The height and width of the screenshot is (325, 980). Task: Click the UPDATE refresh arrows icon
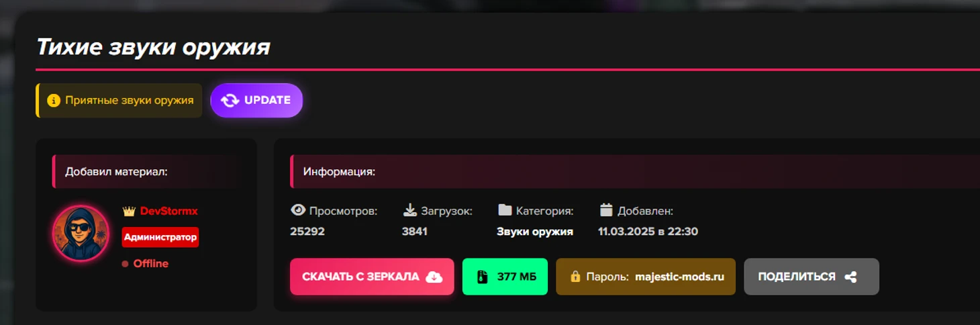[x=230, y=100]
